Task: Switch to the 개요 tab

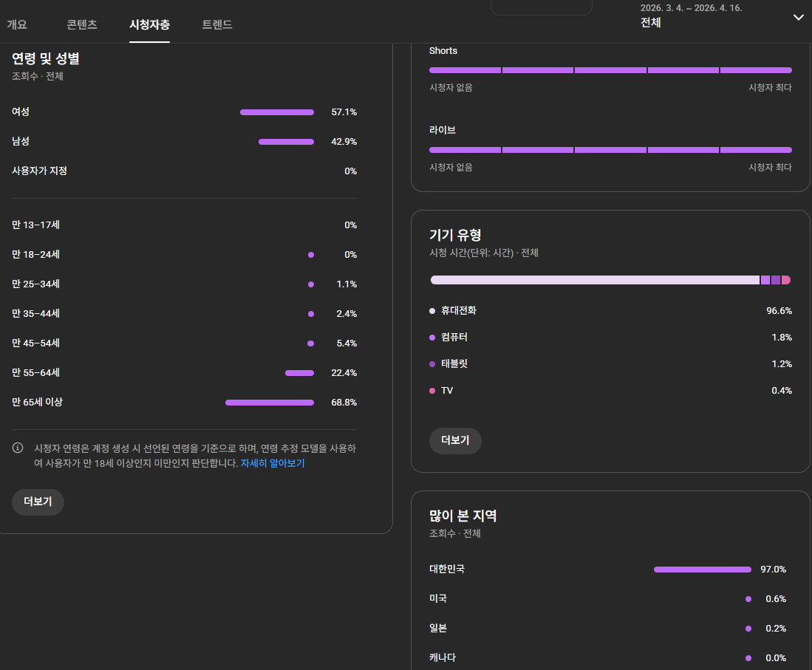Action: click(17, 24)
